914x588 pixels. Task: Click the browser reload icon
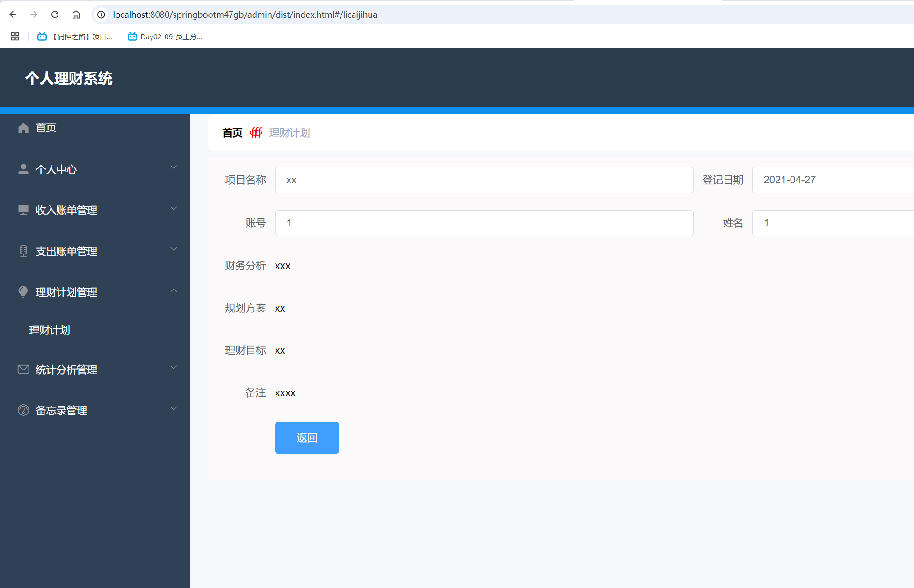pos(55,15)
